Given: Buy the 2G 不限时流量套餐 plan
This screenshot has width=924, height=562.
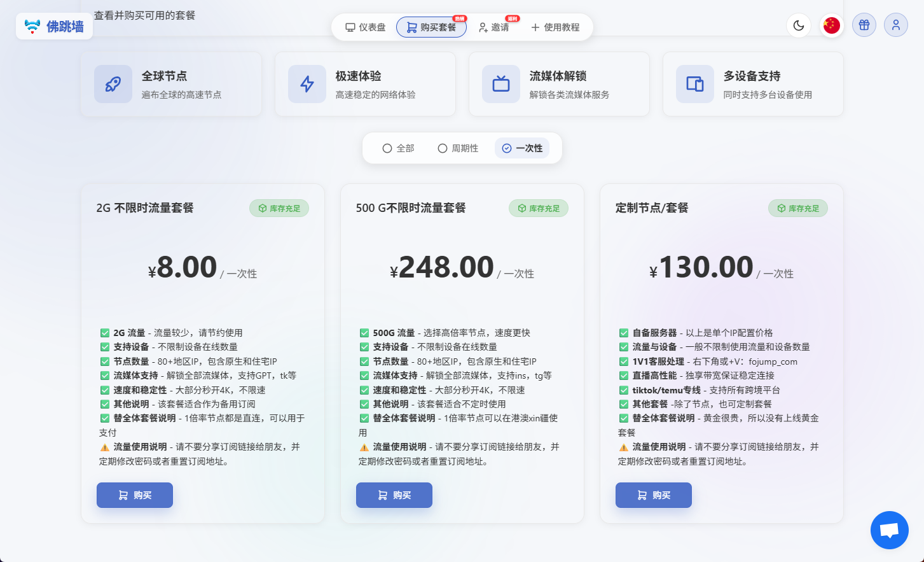Looking at the screenshot, I should [x=135, y=495].
